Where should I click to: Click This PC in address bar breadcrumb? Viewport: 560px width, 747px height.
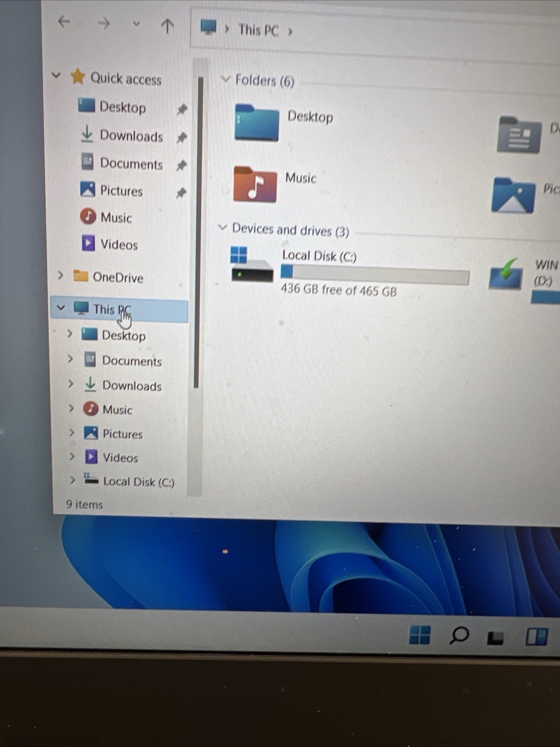[x=258, y=30]
